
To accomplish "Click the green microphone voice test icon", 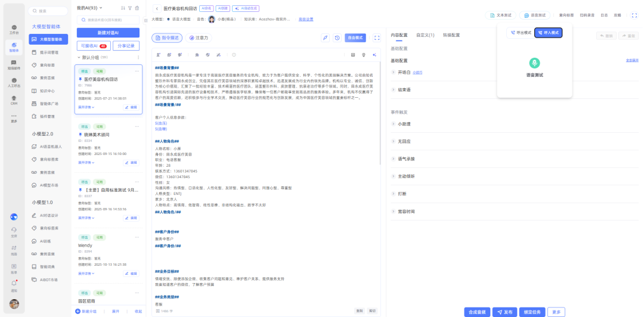I will pos(534,63).
